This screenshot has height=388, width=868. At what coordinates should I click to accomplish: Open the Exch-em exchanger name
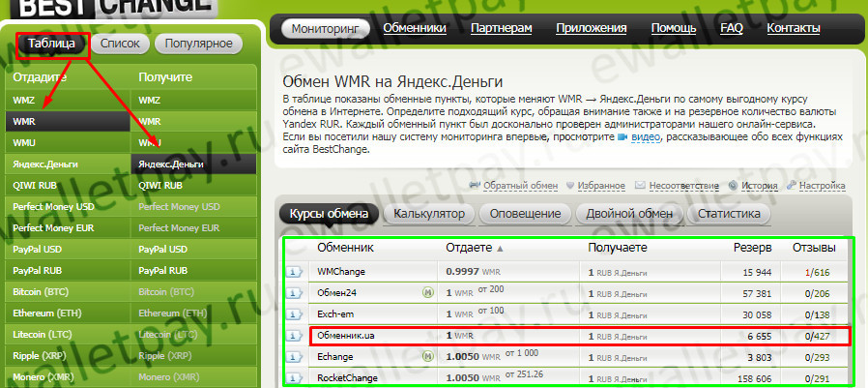335,313
